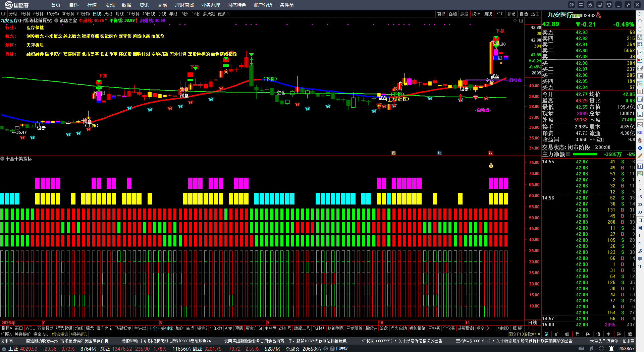
Task: Click the blue up arrow sidebar icon
Action: click(640, 22)
